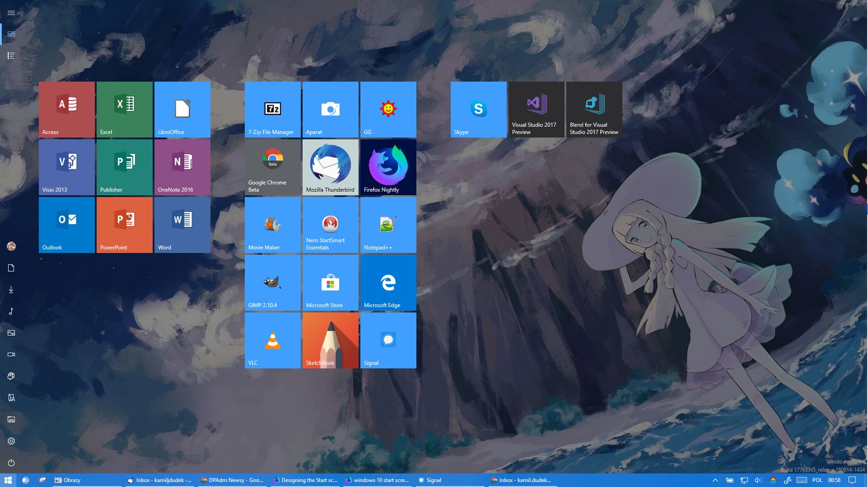Open the Pictures folder shortcut

point(11,333)
